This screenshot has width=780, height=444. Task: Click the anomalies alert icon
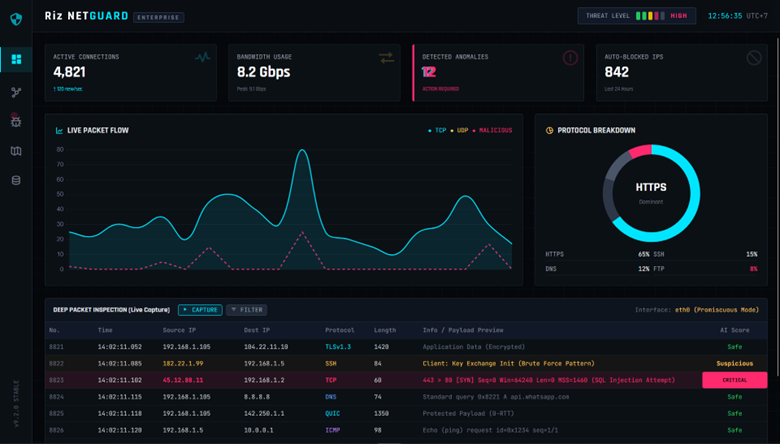click(570, 58)
